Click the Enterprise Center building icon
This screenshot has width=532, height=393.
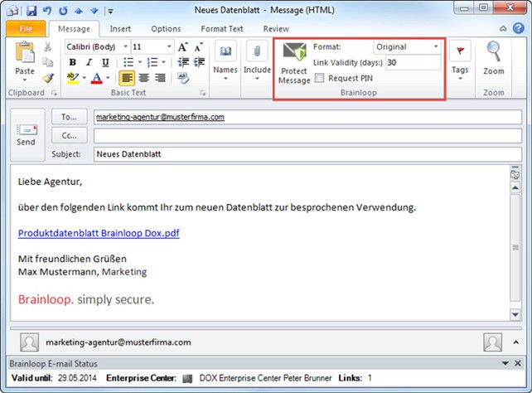pos(187,378)
